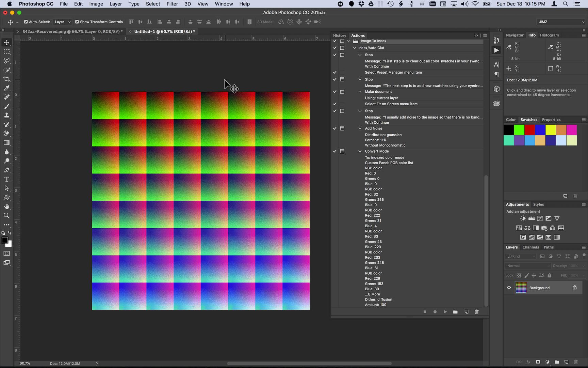Switch to the History tab
The height and width of the screenshot is (368, 588).
tap(339, 35)
